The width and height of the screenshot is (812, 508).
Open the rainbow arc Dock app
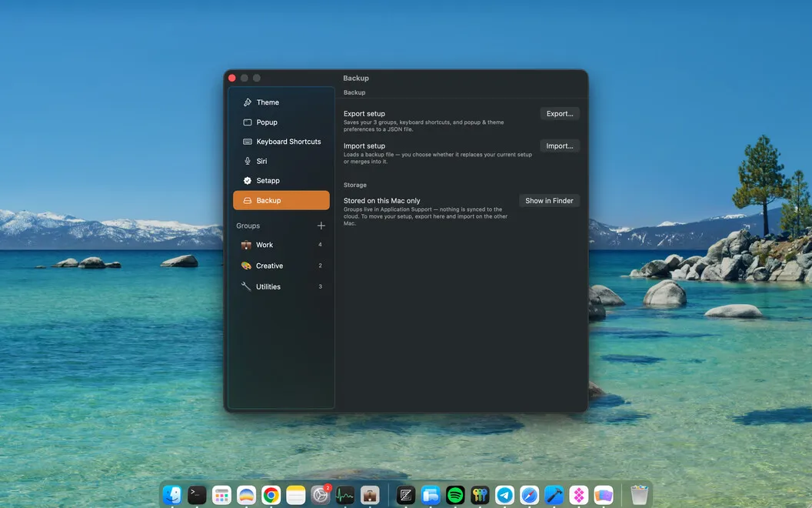247,495
